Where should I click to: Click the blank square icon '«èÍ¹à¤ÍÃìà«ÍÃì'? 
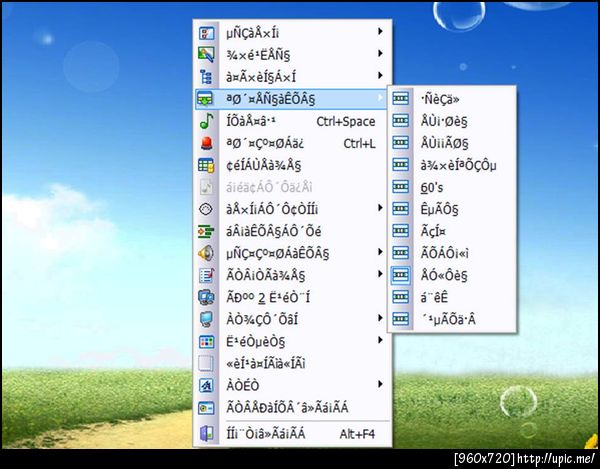[x=206, y=363]
